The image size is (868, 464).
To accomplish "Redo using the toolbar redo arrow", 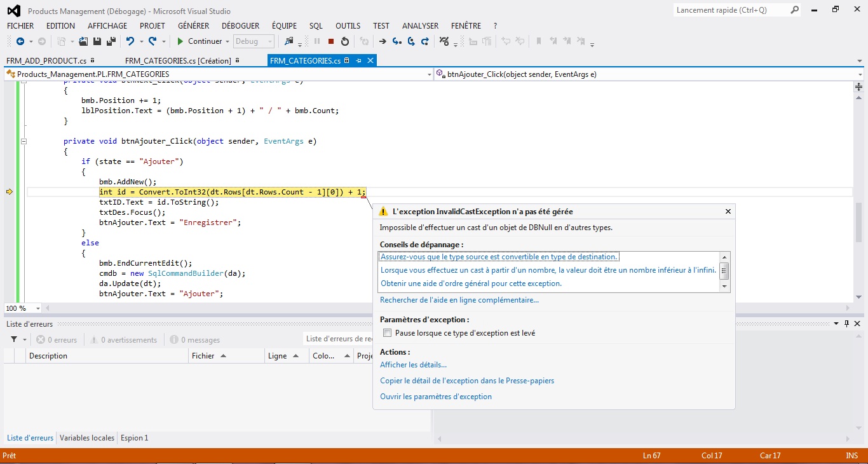I will tap(153, 41).
